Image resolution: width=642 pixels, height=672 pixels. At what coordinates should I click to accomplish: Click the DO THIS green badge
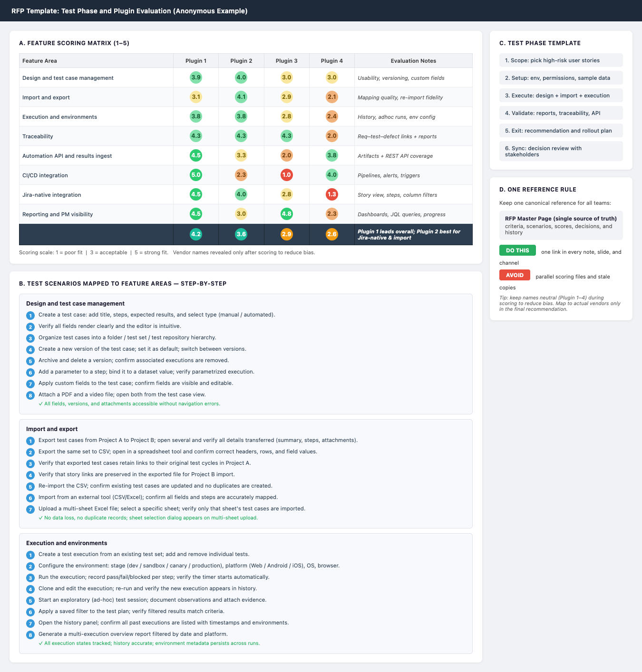(x=517, y=250)
